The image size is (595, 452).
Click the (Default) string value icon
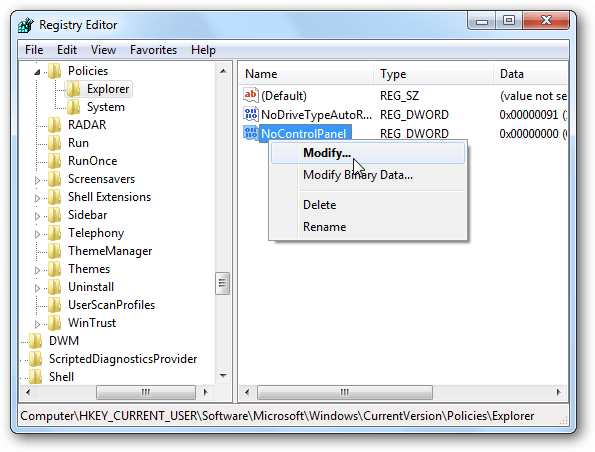[250, 95]
